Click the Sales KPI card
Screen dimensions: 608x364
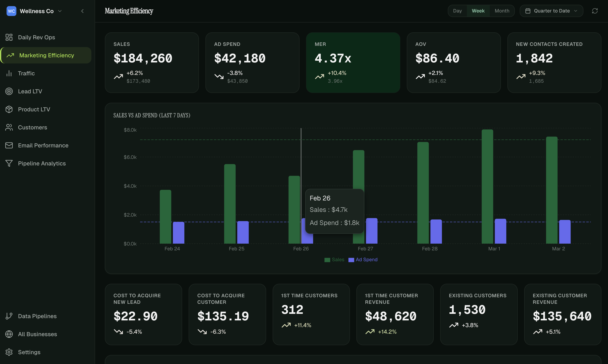tap(152, 63)
